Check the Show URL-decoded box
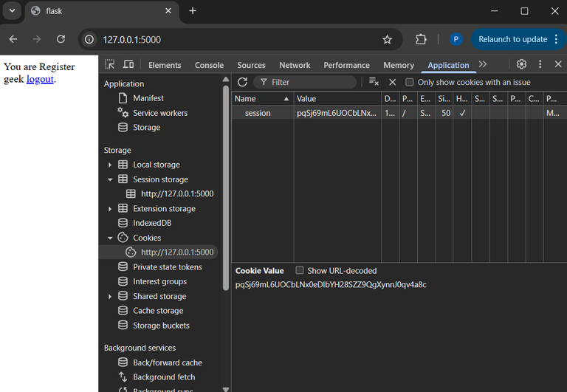The height and width of the screenshot is (392, 567). pos(300,271)
